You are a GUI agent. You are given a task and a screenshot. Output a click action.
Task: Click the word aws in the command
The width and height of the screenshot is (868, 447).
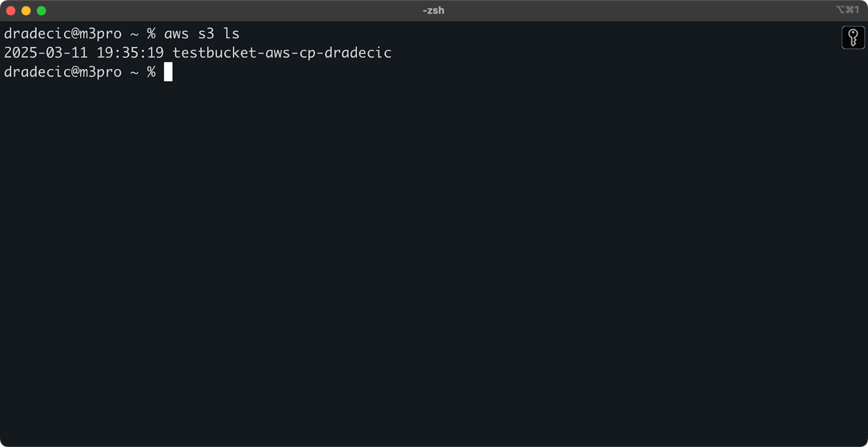(176, 34)
